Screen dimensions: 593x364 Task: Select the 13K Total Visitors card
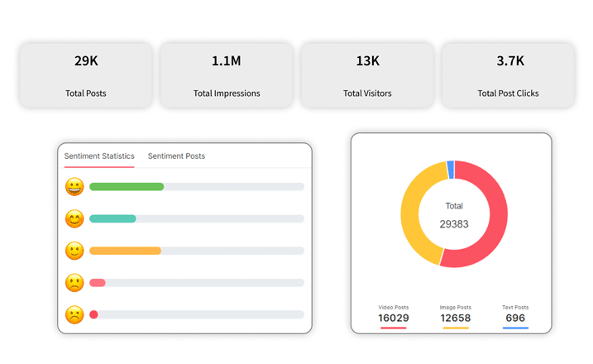coord(367,75)
